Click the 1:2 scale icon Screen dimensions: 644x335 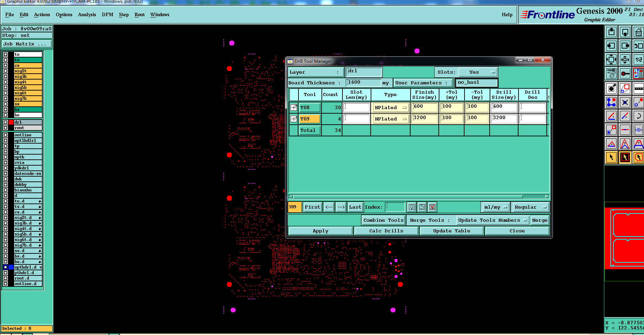point(638,60)
